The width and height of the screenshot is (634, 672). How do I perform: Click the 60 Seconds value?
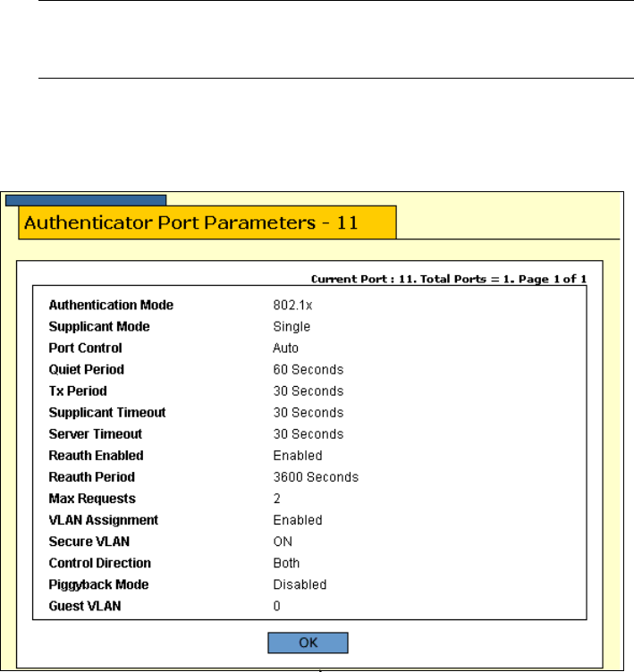tap(309, 369)
